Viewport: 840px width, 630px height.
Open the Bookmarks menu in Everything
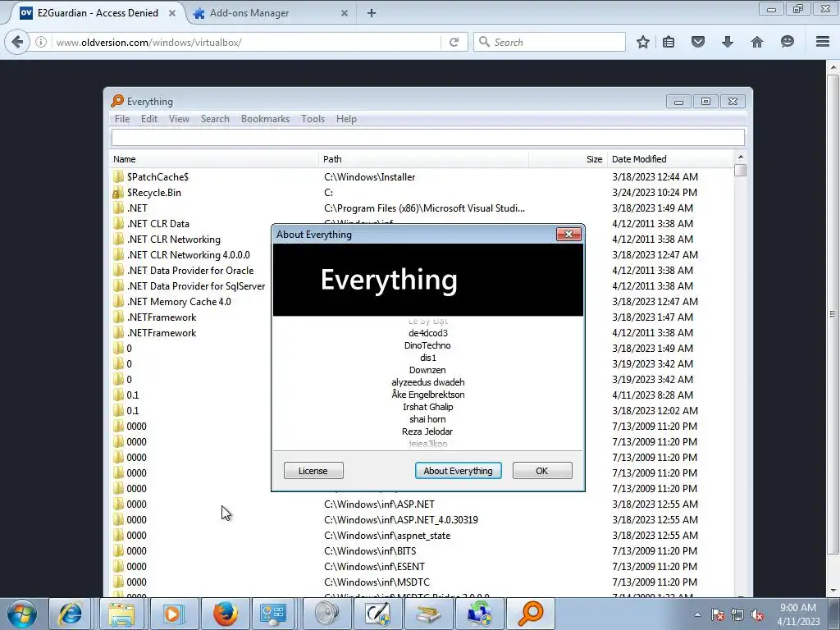[265, 119]
